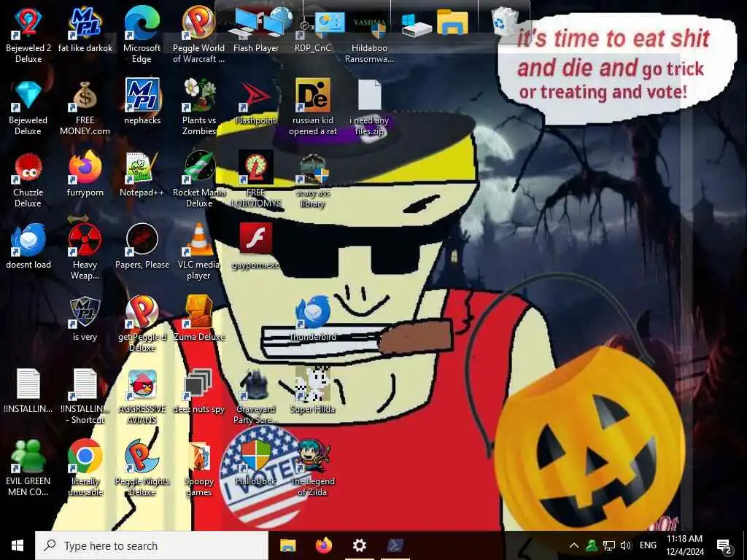Image resolution: width=747 pixels, height=560 pixels.
Task: Open the notification center with 2 alerts
Action: (x=724, y=546)
